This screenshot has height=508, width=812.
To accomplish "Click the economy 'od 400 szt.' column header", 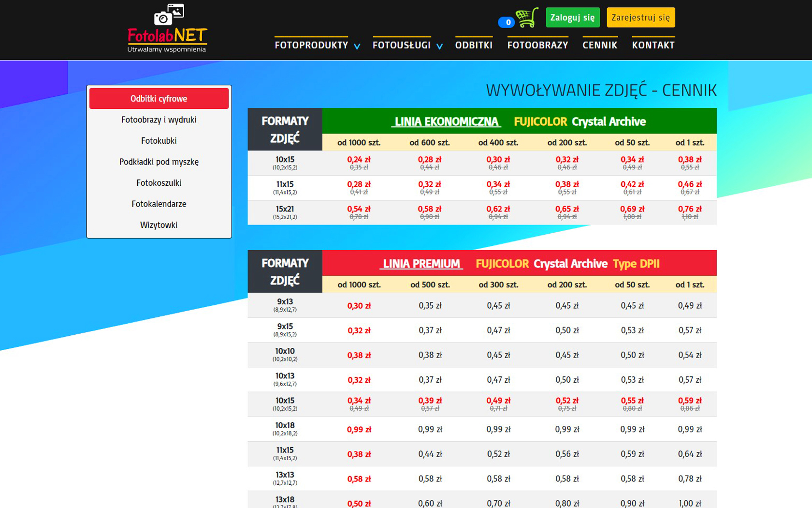I will [x=498, y=143].
